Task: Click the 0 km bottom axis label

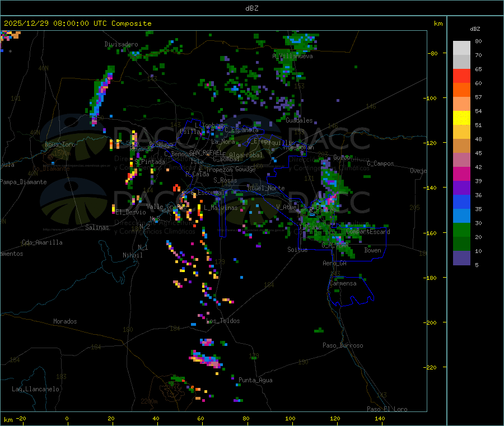Action: 67,418
